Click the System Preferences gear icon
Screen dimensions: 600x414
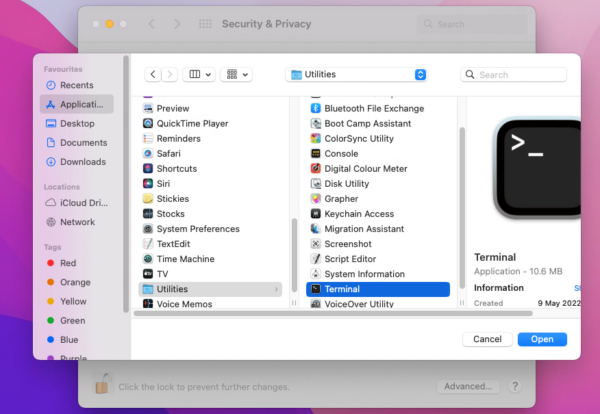click(148, 228)
